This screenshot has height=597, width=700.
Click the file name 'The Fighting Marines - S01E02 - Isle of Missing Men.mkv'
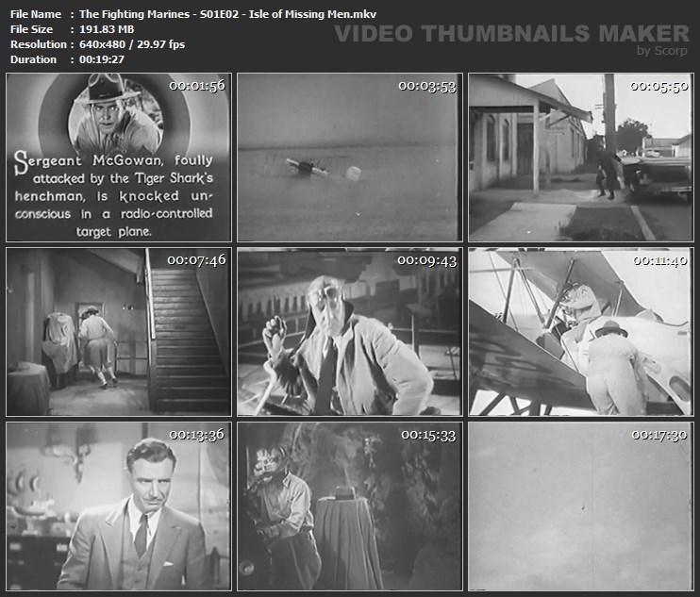[227, 14]
